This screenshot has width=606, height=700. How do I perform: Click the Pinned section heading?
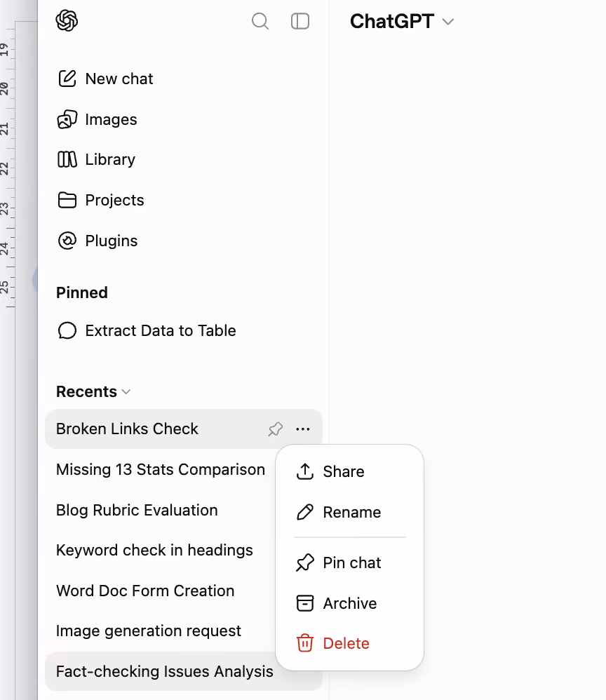[82, 293]
